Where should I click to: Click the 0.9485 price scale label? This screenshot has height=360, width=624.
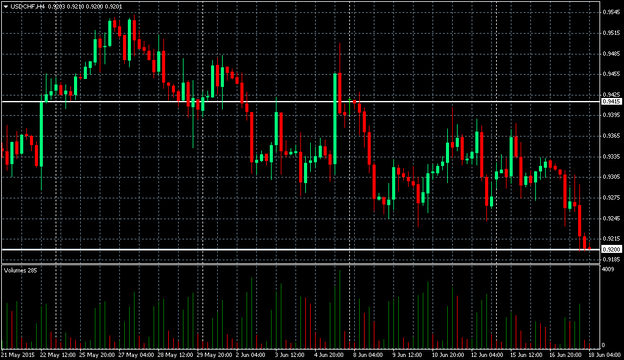pos(611,54)
